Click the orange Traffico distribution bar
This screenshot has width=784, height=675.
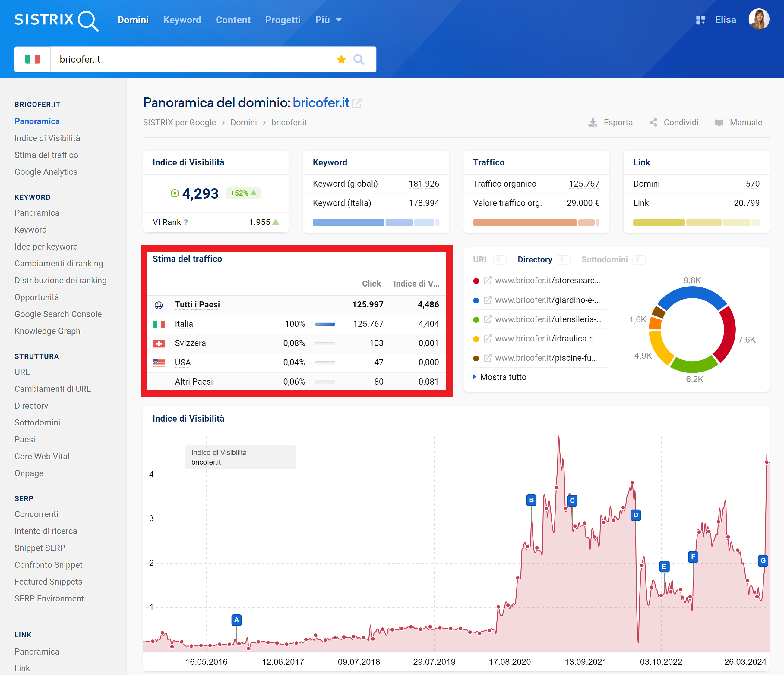pyautogui.click(x=536, y=223)
